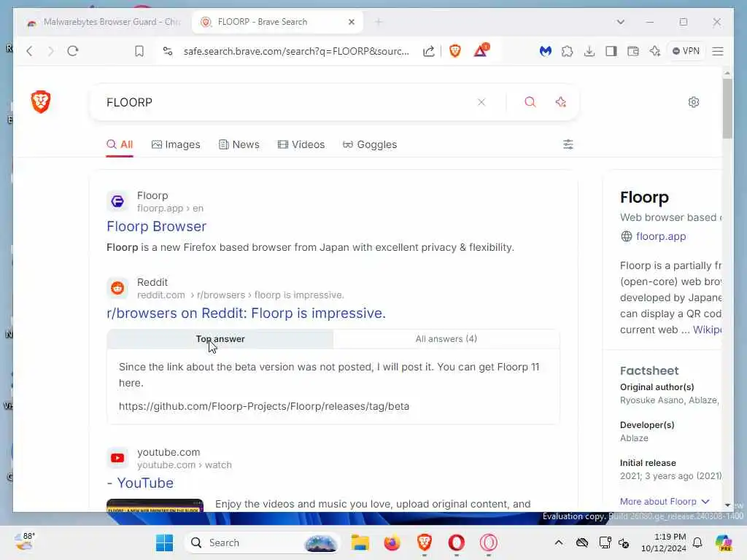Click the Brave Search lion logo
The height and width of the screenshot is (560, 747).
[x=41, y=102]
